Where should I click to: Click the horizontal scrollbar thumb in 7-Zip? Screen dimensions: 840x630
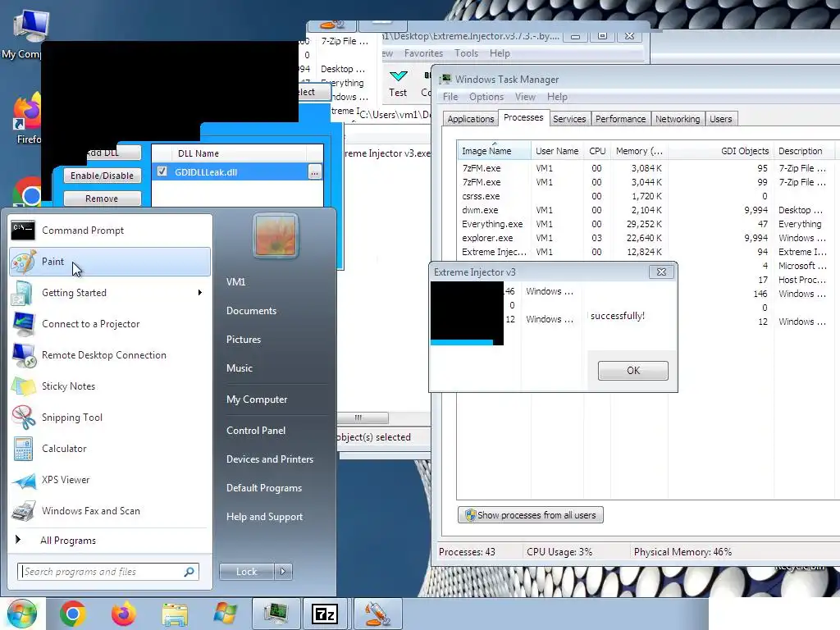(x=363, y=418)
